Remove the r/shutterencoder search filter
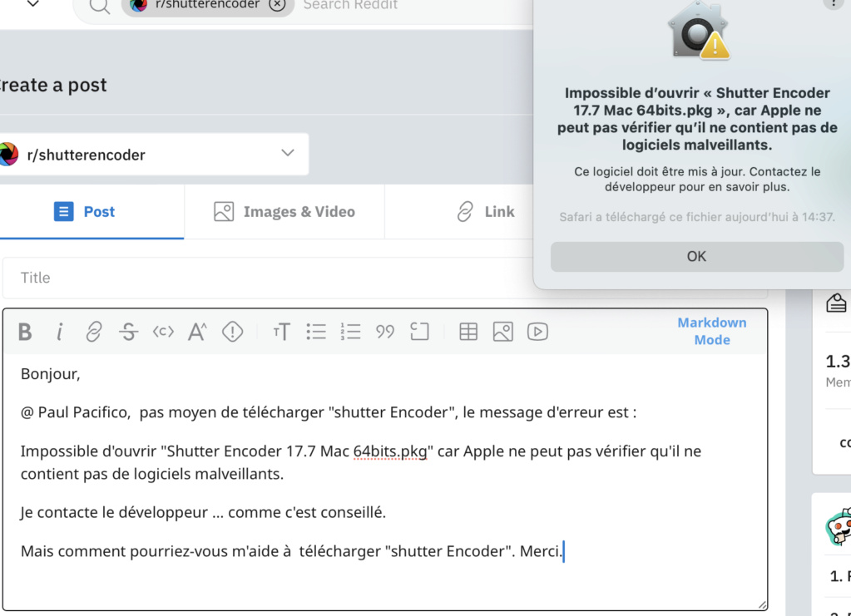 coord(277,4)
